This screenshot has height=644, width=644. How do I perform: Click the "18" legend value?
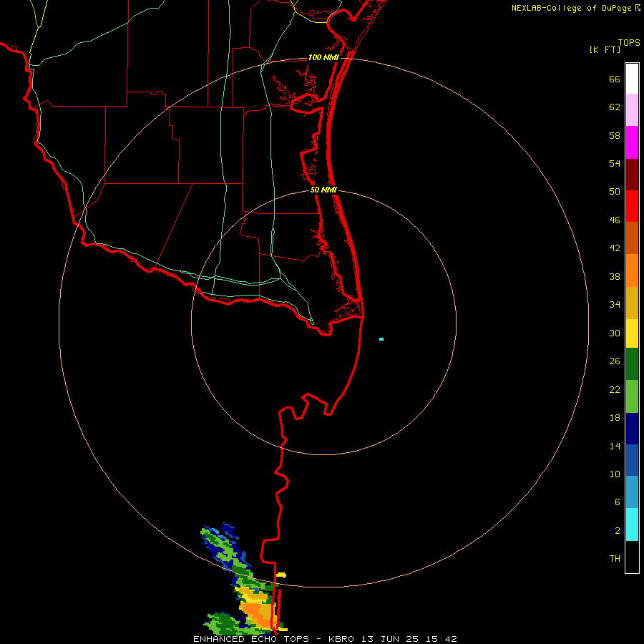coord(615,418)
